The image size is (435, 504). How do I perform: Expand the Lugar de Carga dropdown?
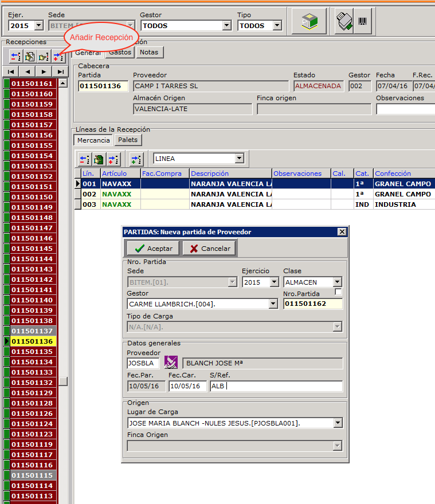pyautogui.click(x=338, y=423)
